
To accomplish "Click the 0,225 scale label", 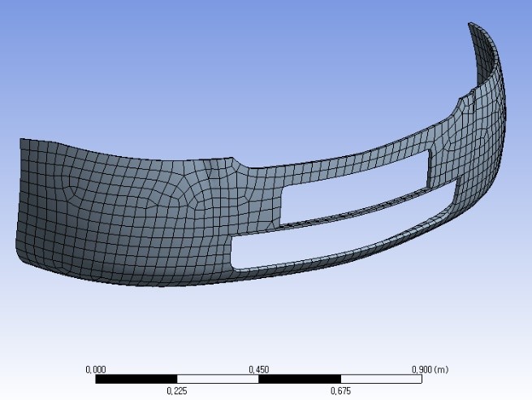I will [177, 391].
